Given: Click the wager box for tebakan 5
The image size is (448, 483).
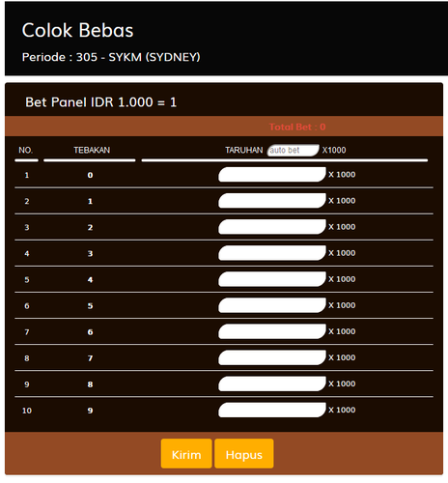Looking at the screenshot, I should 272,305.
